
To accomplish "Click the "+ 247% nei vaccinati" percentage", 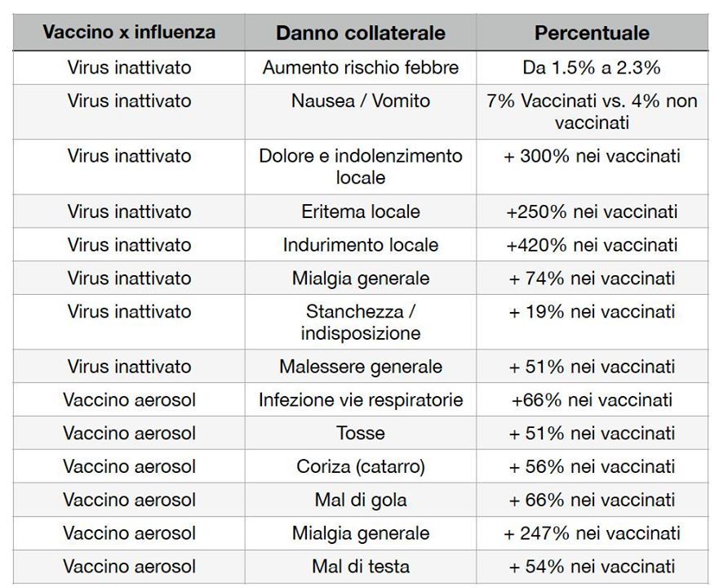I will pos(592,533).
